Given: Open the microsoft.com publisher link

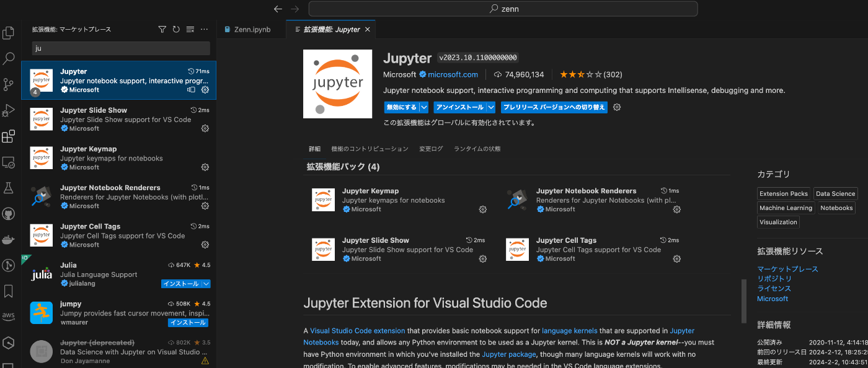Looking at the screenshot, I should 453,74.
